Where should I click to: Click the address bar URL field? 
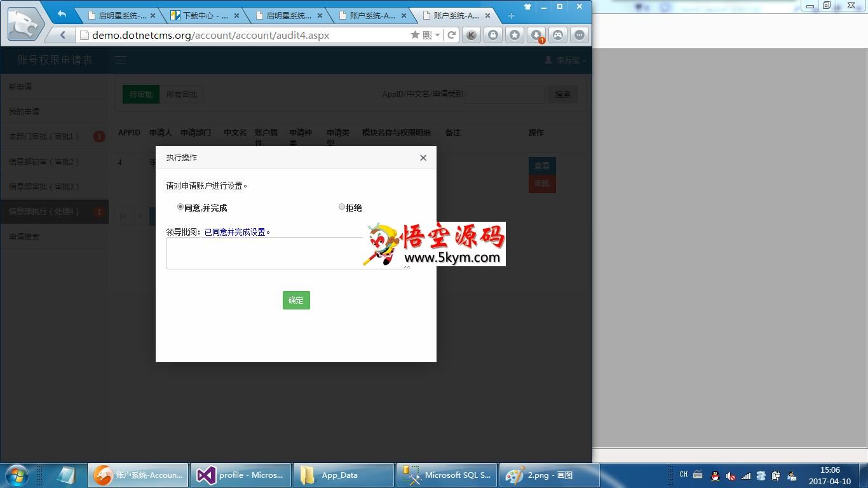245,35
